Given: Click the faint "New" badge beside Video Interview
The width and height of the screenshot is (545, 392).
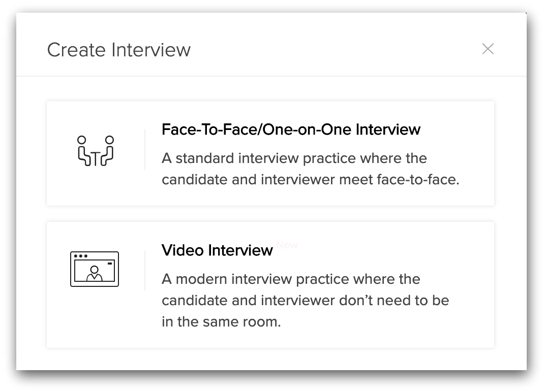Looking at the screenshot, I should [287, 245].
